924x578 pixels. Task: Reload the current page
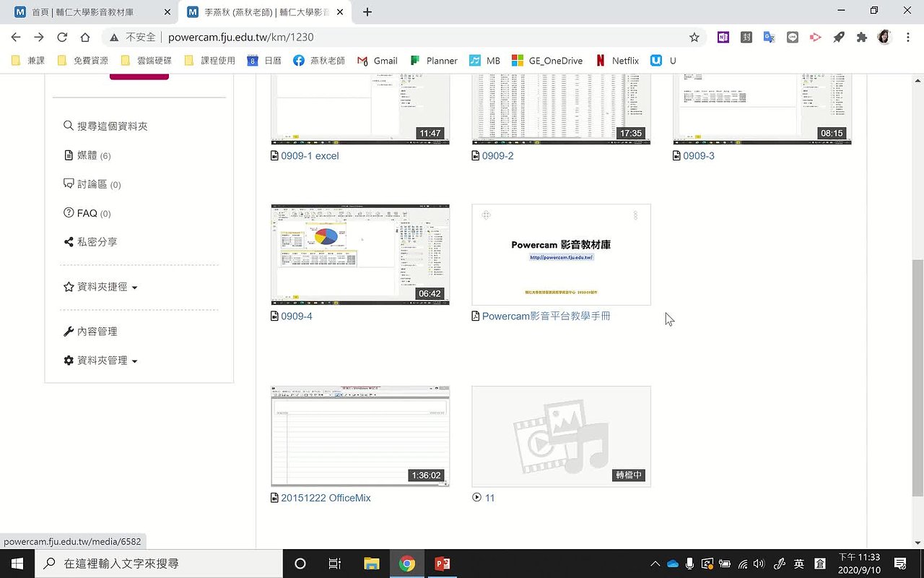pyautogui.click(x=62, y=37)
